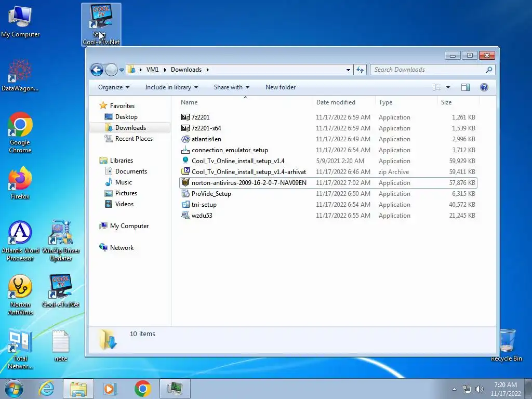Launch DataWagon desktop shortcut
Screen dimensions: 532x399
click(x=20, y=75)
